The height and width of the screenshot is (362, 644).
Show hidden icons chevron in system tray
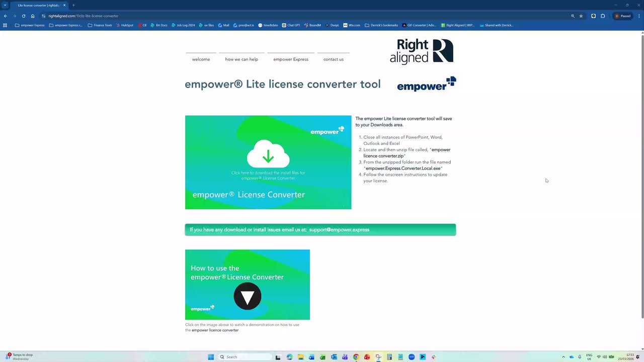tap(563, 357)
